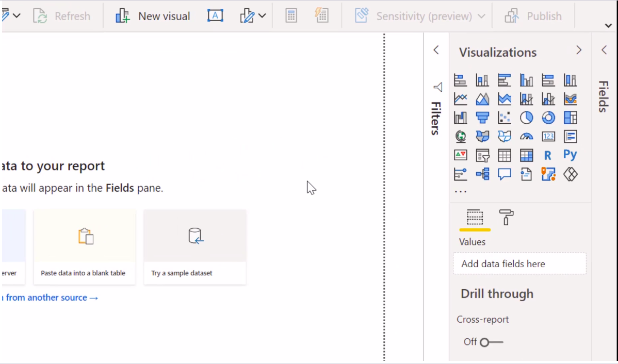
Task: Open the More visuals pen dropdown
Action: (x=253, y=16)
